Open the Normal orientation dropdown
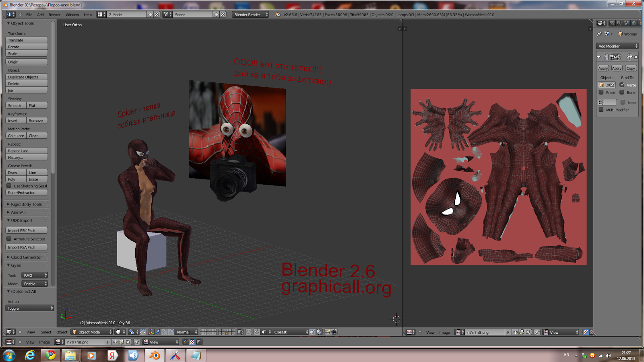This screenshot has width=644, height=362. pos(187,332)
